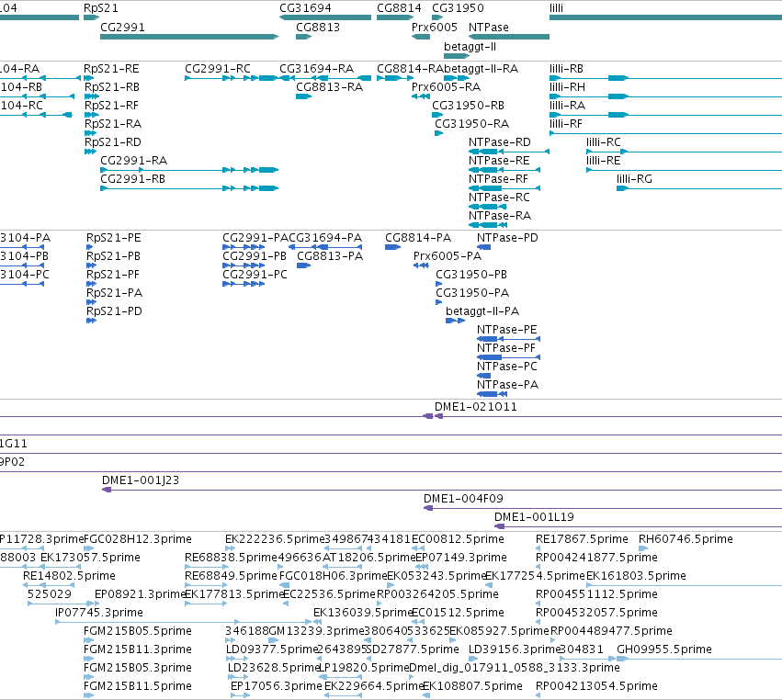Click EST RE68838.5prime
Viewport: 782px width, 700px height.
coord(231,558)
